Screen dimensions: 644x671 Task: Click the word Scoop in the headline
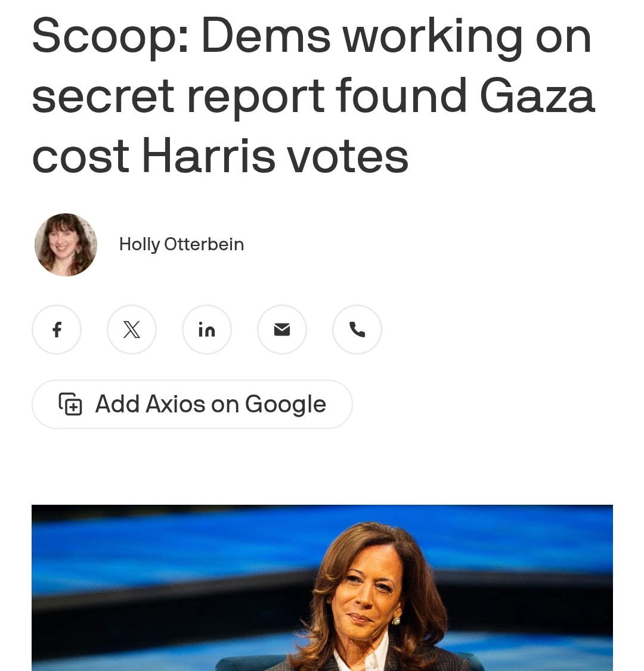(110, 37)
